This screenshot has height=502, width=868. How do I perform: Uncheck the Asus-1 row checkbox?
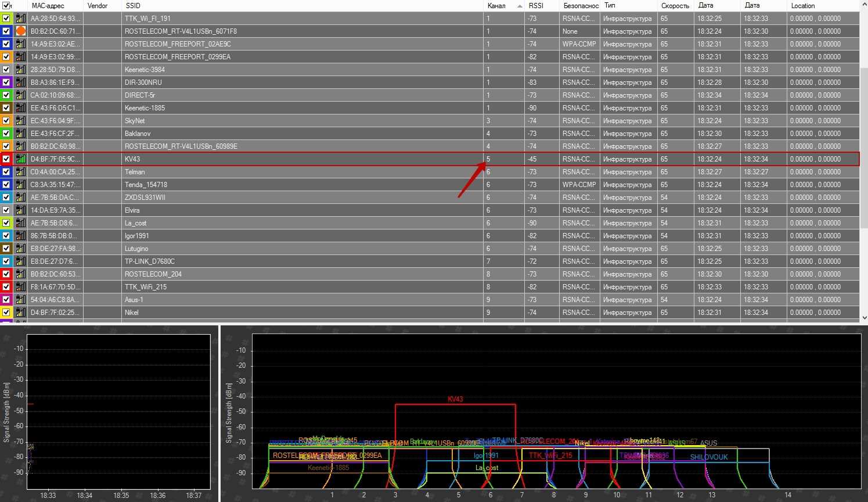click(6, 300)
